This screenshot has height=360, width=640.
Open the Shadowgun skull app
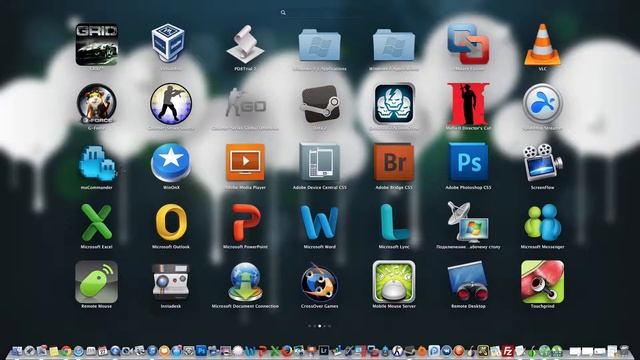coord(394,104)
